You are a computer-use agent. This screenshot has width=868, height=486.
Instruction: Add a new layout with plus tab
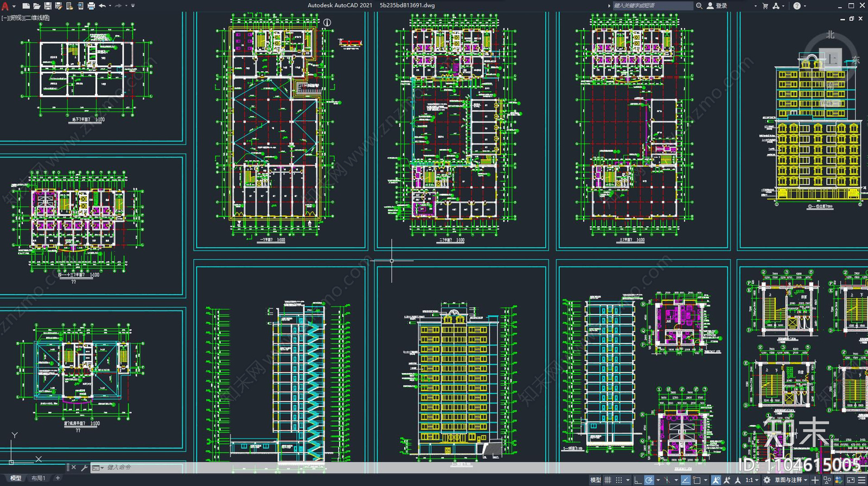58,478
